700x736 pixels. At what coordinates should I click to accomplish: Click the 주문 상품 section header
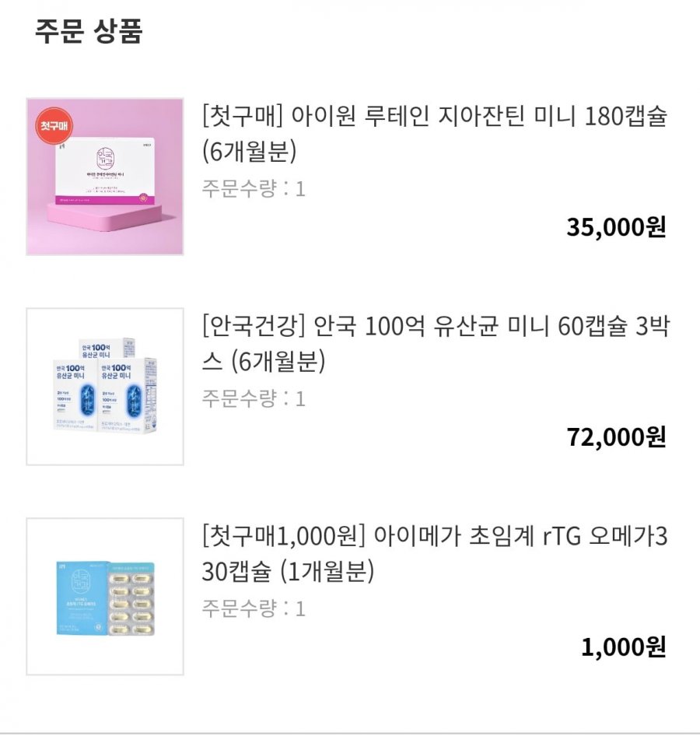coord(89,33)
